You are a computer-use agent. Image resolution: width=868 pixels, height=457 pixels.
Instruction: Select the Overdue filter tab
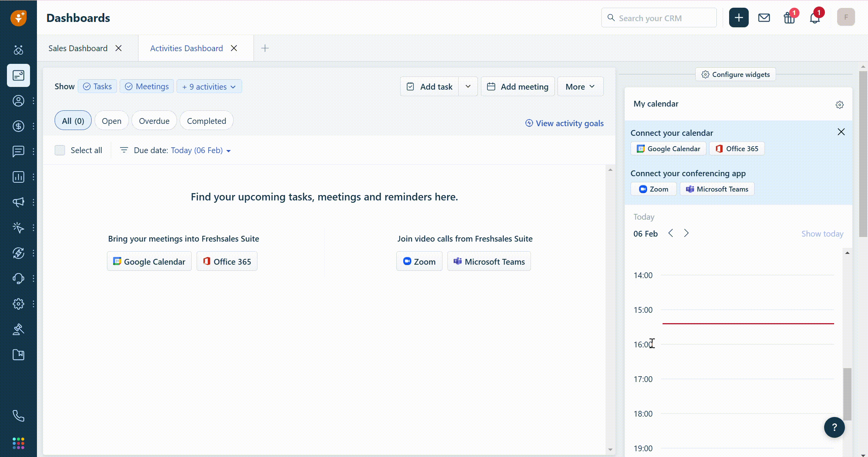pyautogui.click(x=154, y=121)
